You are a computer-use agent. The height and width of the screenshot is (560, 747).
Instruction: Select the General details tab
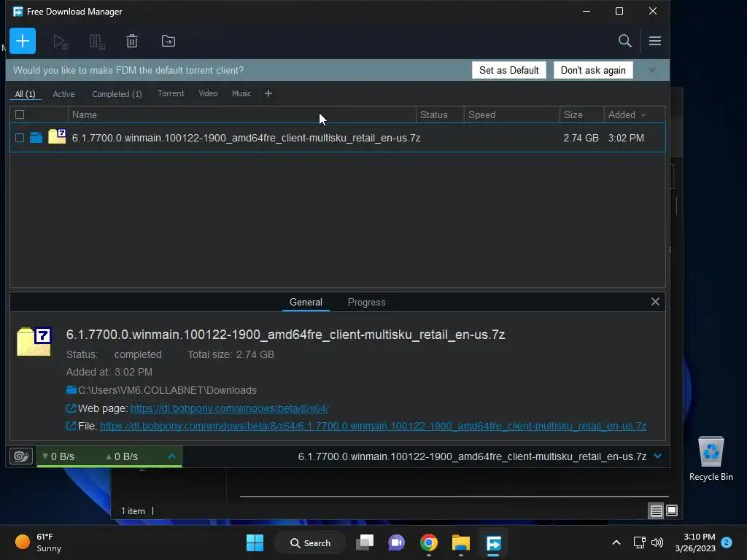[306, 302]
